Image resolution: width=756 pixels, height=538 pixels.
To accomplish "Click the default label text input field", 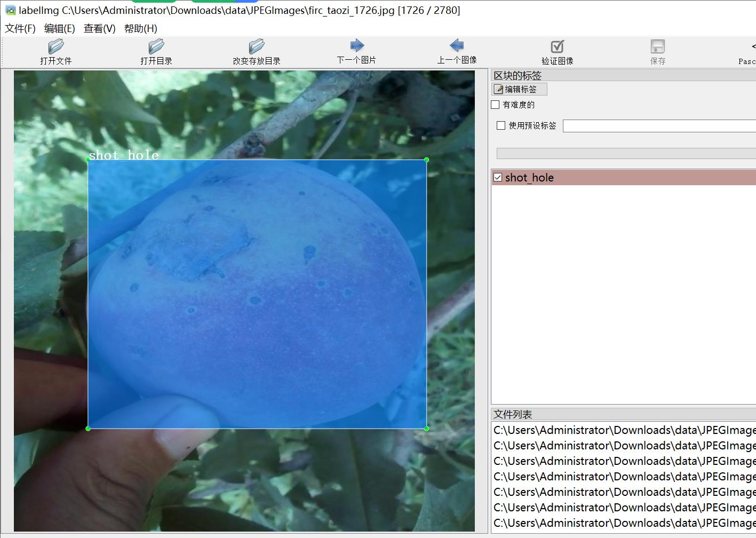I will point(659,125).
